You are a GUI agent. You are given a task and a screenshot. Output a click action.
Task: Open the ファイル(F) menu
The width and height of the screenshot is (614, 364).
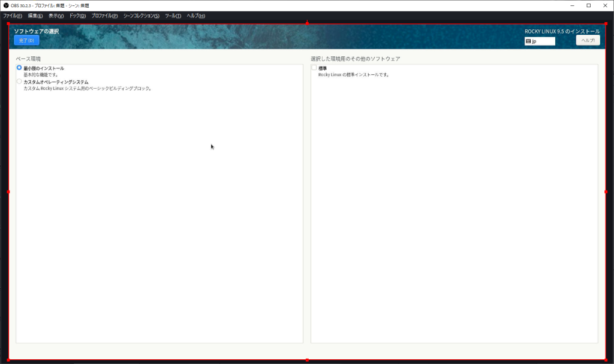(13, 16)
